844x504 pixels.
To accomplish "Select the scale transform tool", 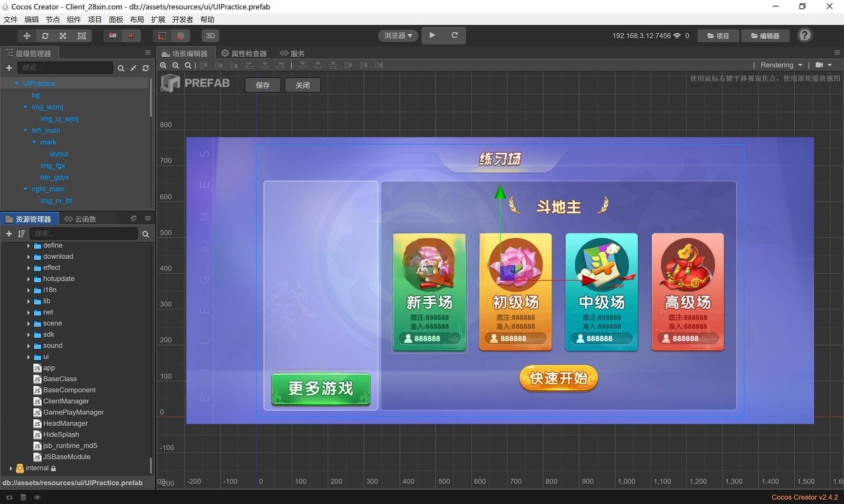I will click(63, 36).
